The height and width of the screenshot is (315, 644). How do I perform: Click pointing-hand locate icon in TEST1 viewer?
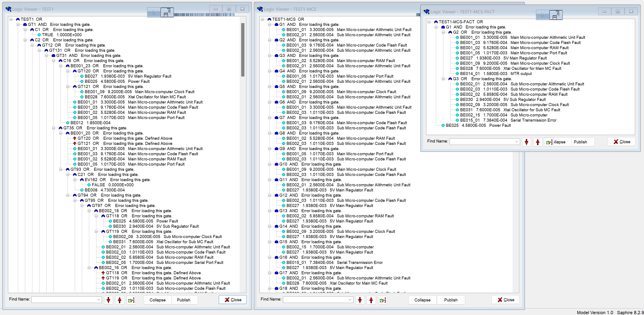[x=131, y=300]
